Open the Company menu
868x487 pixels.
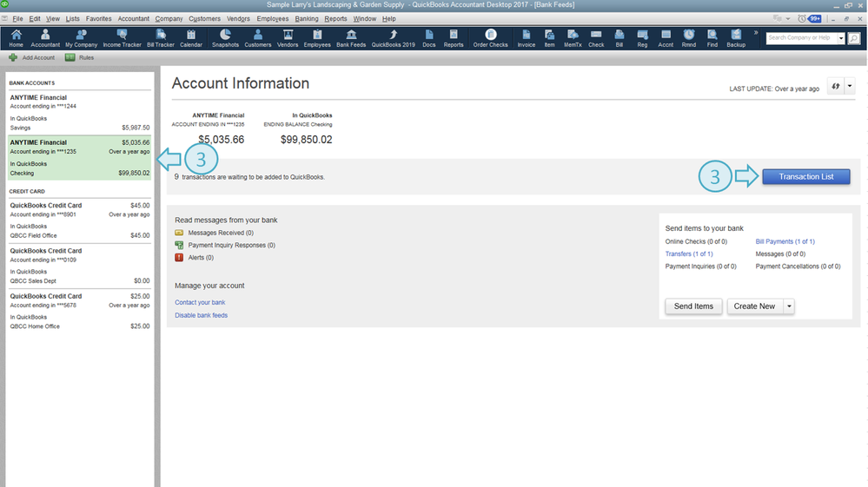click(169, 19)
